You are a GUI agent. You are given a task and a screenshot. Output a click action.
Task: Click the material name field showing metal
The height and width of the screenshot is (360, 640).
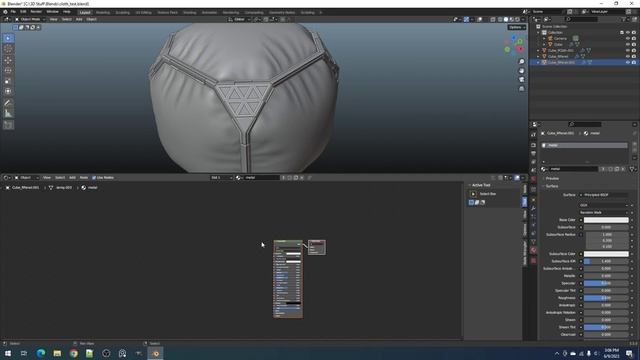tap(574, 169)
